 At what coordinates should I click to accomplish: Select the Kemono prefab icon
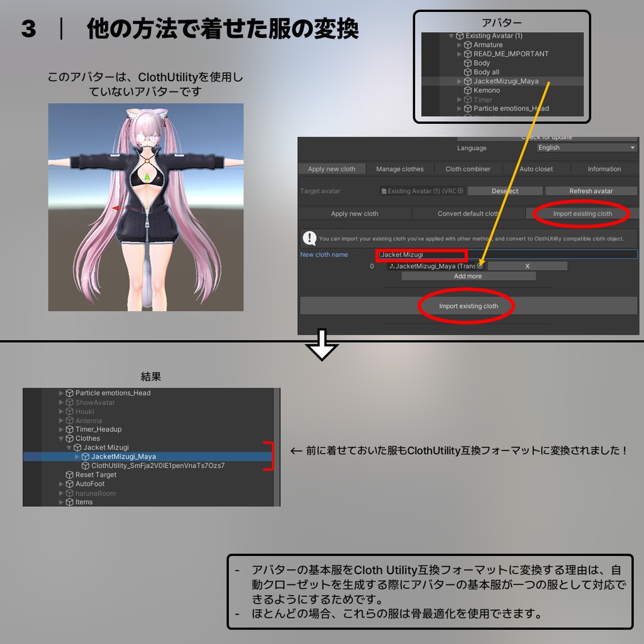click(469, 91)
